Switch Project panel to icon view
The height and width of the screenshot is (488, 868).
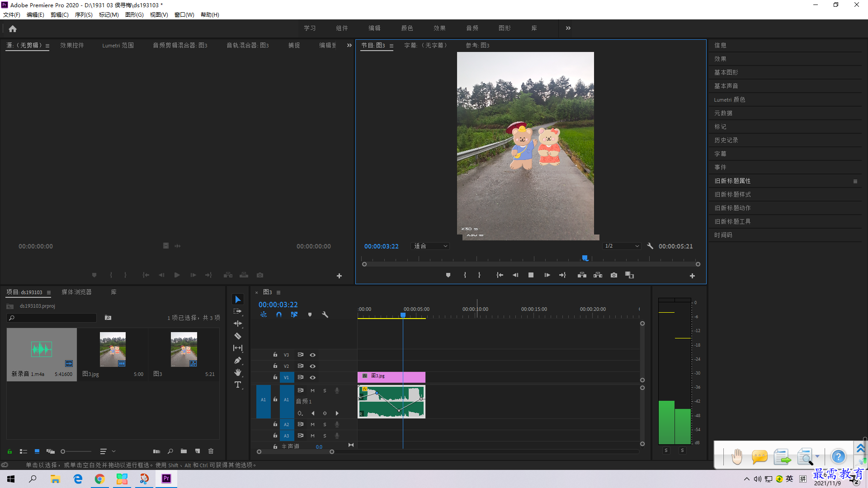coord(37,451)
